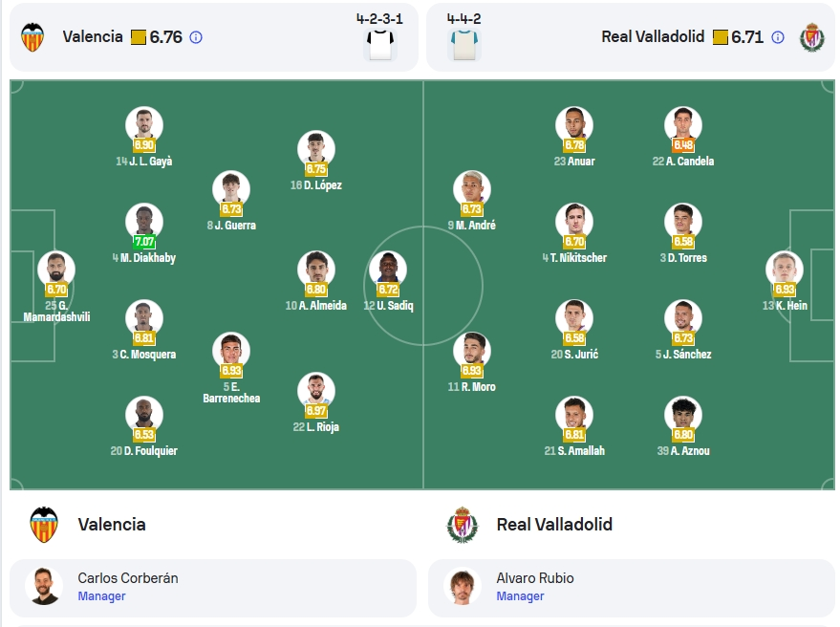Click the Valladolid 4-4-2 kit icon
Viewport: 840px width, 627px height.
pyautogui.click(x=463, y=45)
